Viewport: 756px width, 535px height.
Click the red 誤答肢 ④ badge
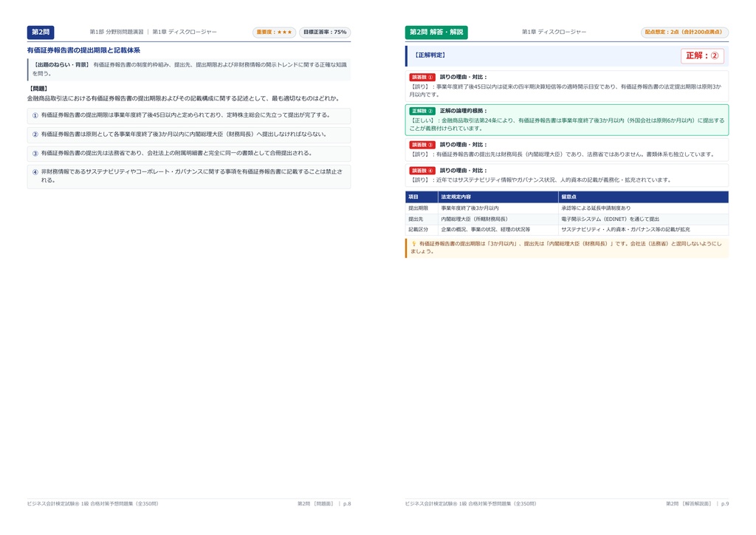[422, 171]
